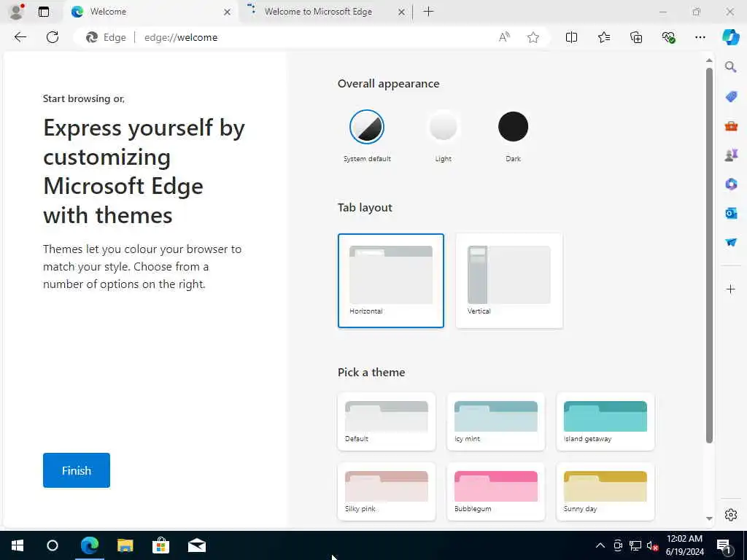Pick the Silky pink theme
The height and width of the screenshot is (560, 747).
click(x=387, y=491)
